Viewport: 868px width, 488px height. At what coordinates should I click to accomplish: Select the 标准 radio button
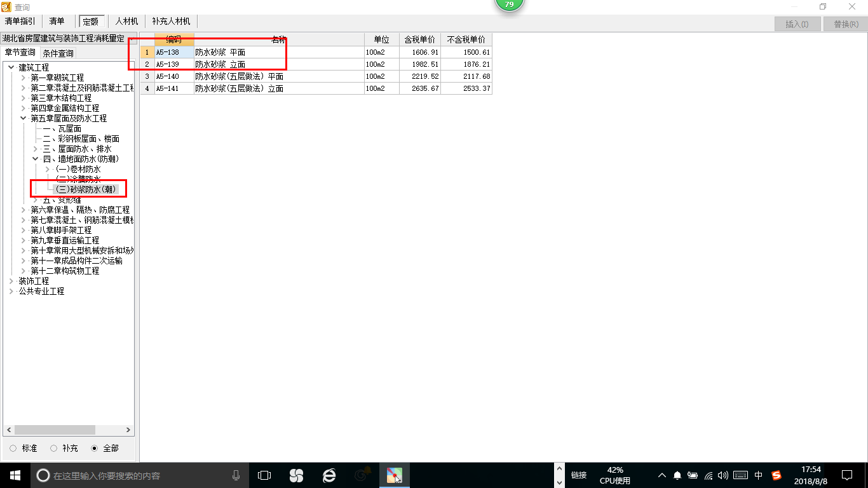pos(13,448)
